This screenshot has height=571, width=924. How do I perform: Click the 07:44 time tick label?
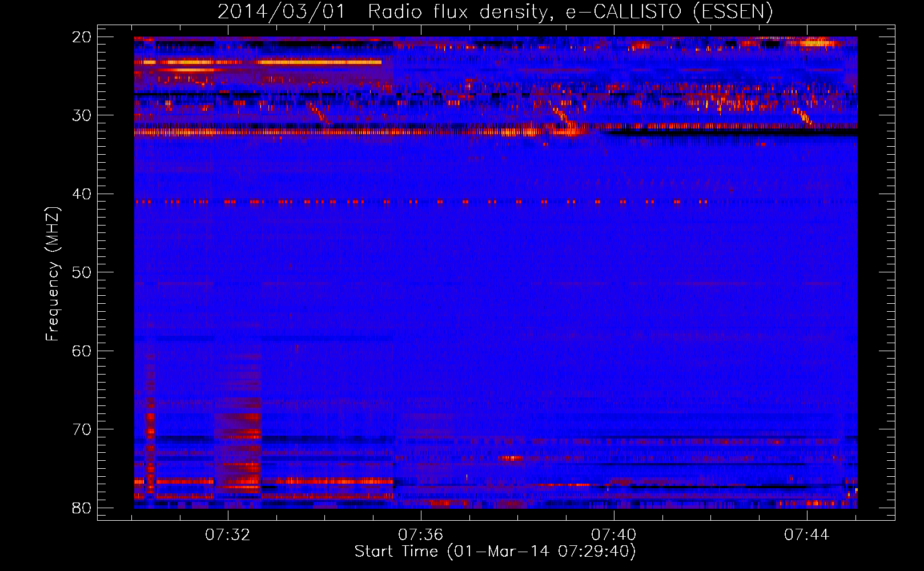point(806,535)
